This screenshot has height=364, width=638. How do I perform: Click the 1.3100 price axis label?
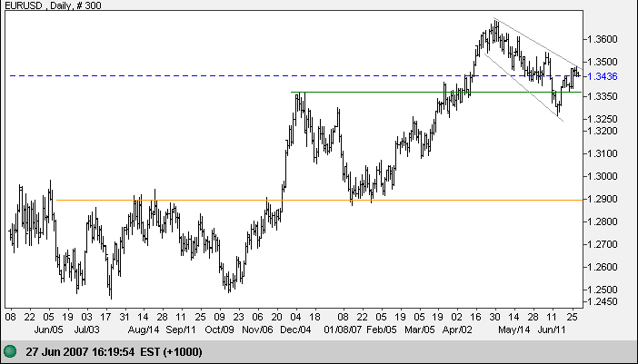(x=603, y=153)
